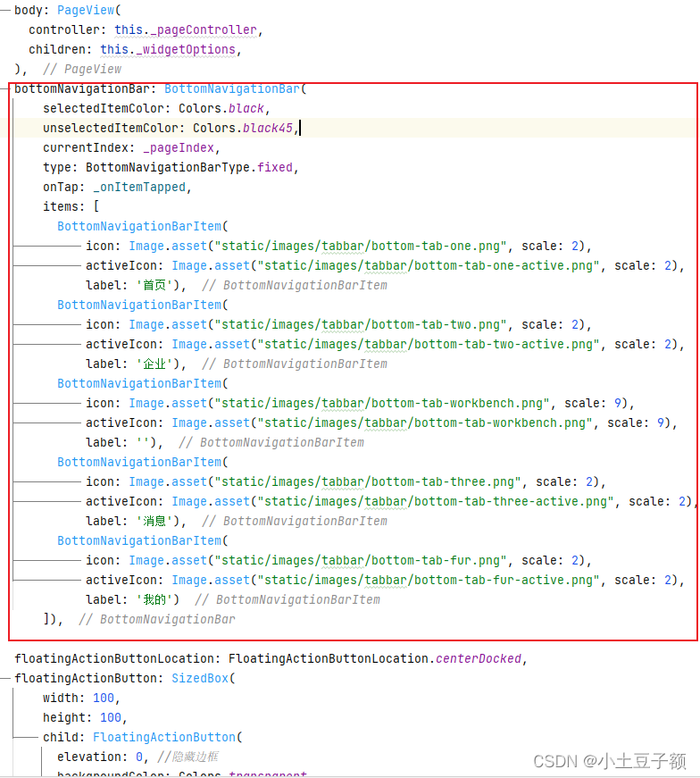
Task: Click the workbench.png path on the activeIcon: line
Action: tap(425, 422)
